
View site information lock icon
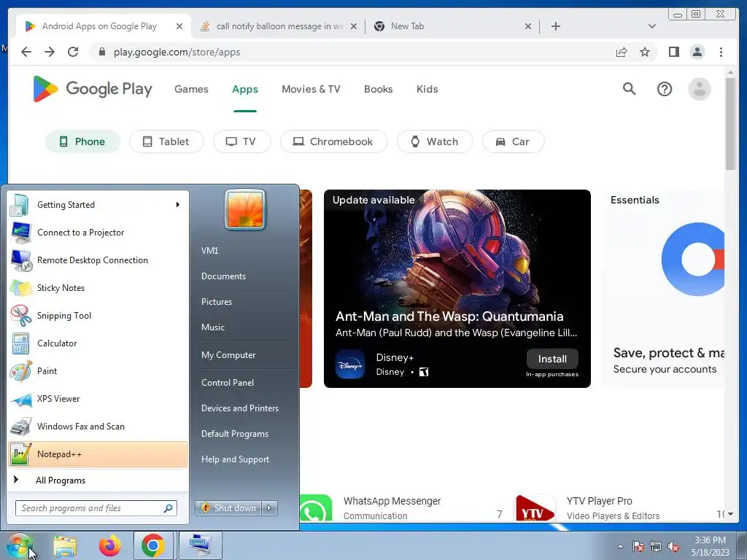click(102, 52)
